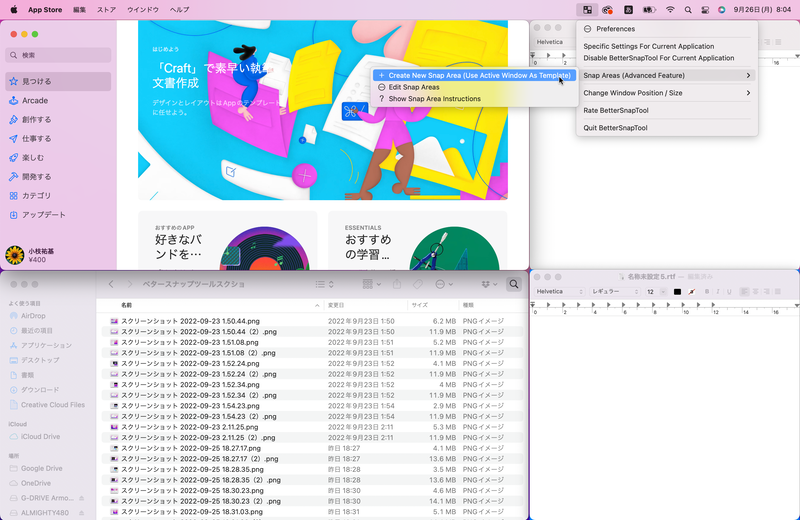The image size is (800, 520).
Task: Select file スクリーンショット 2022-09-23 1.52.24.png
Action: 312,363
